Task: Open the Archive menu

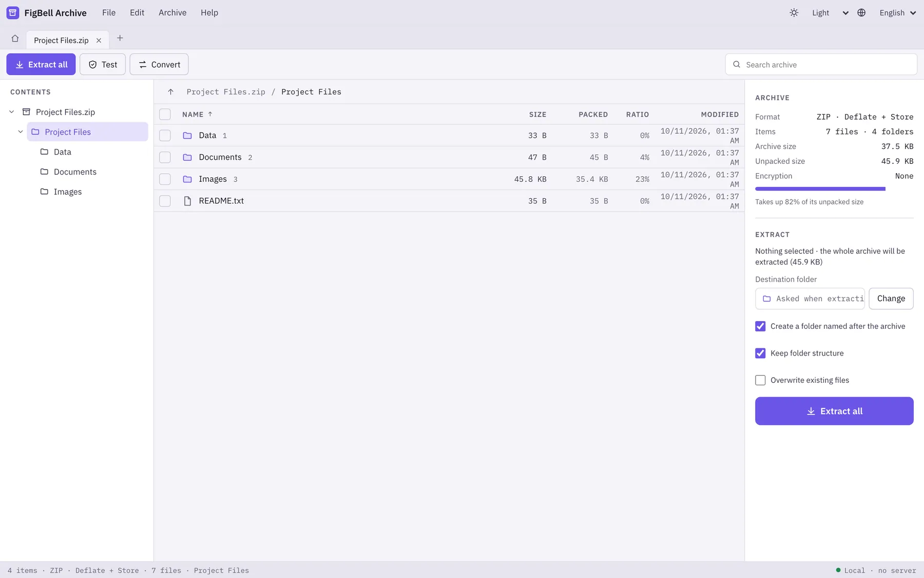Action: pyautogui.click(x=172, y=13)
